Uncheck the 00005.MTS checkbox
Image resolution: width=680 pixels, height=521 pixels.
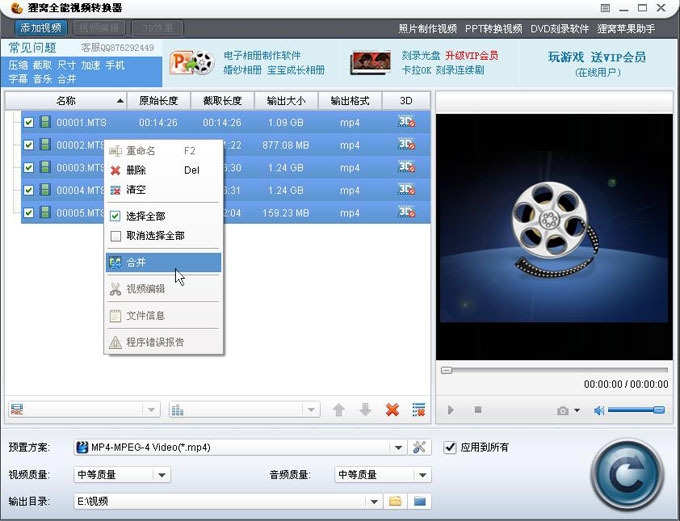click(29, 213)
